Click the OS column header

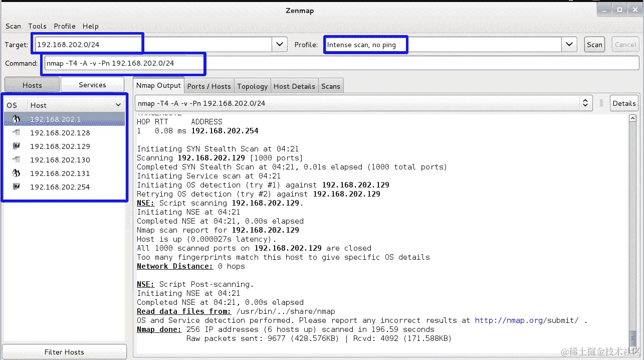15,105
